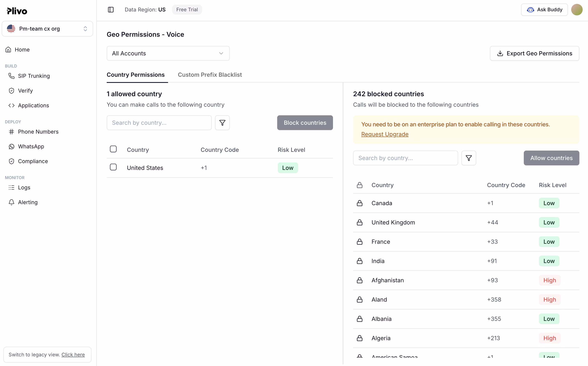This screenshot has height=366, width=588.
Task: Click the Applications code icon
Action: (11, 105)
